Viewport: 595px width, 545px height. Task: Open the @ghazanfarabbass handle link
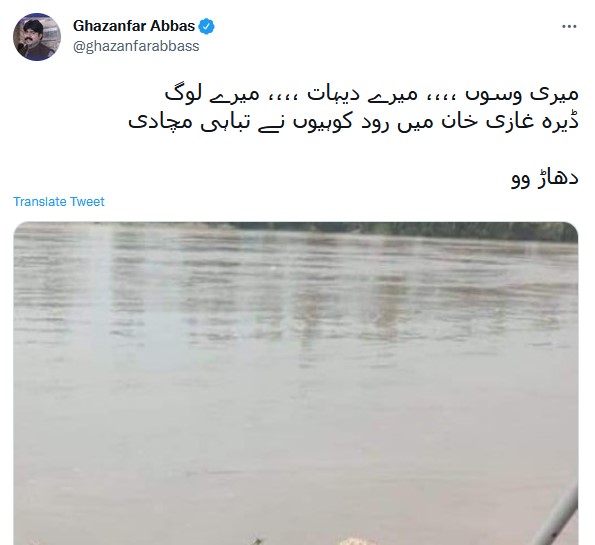coord(136,46)
